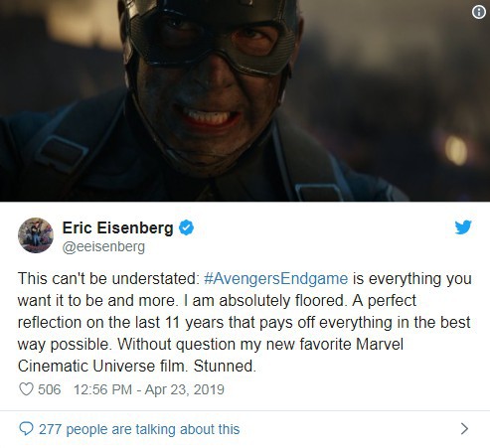This screenshot has height=448, width=490.
Task: Open the 12:56 PM - Apr 23, 2019 timestamp
Action: pyautogui.click(x=149, y=389)
